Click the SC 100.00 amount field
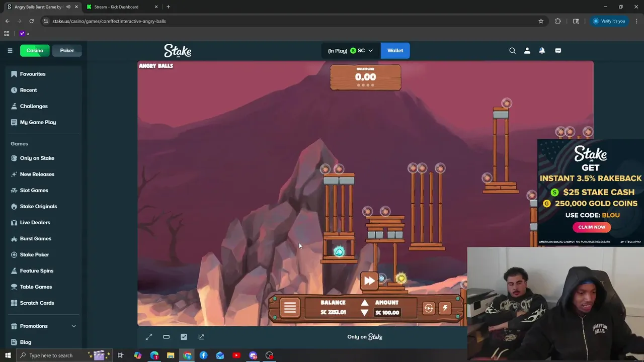 pyautogui.click(x=387, y=312)
